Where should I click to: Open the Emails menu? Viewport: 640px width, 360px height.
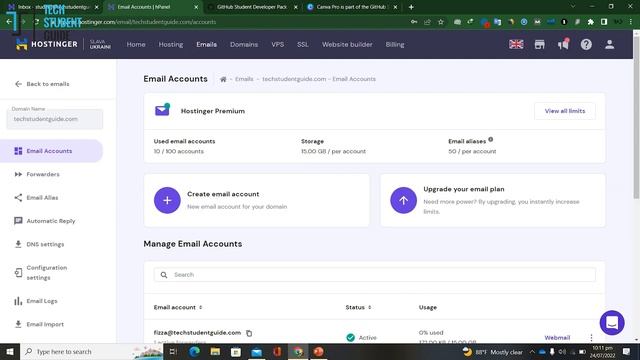click(207, 44)
